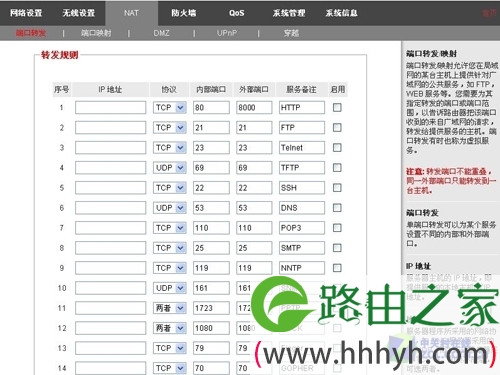
Task: Enable the NNTP rule checkbox in row 9
Action: click(337, 268)
